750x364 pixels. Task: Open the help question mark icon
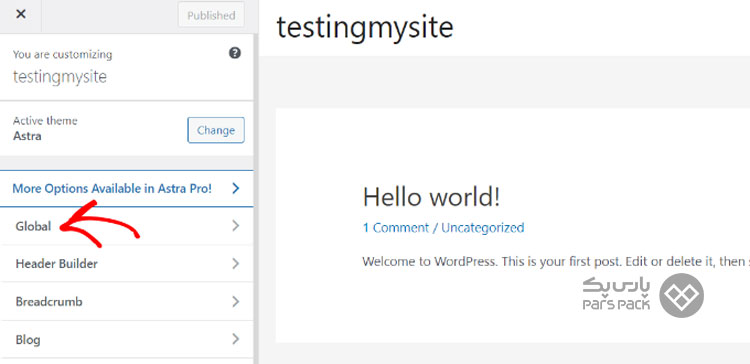234,53
